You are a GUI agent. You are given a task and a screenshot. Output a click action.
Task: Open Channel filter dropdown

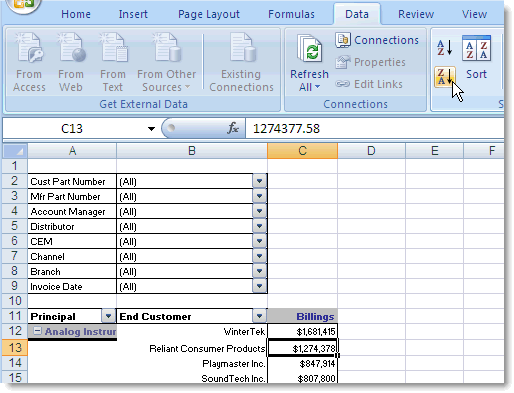[259, 256]
